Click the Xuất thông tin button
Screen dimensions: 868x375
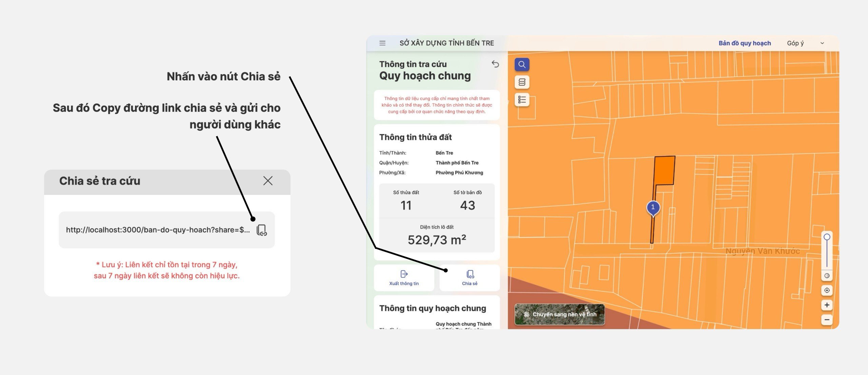click(404, 278)
